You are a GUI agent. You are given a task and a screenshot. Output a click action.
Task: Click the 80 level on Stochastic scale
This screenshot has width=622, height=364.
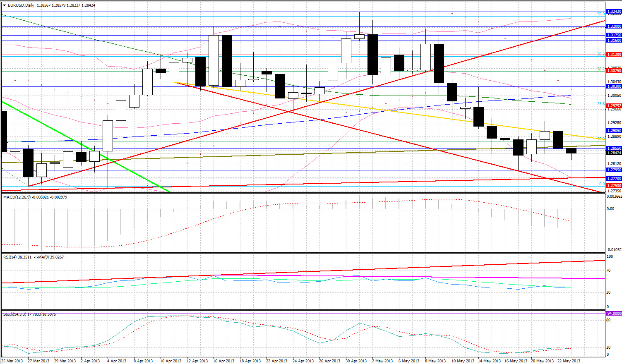tap(608, 320)
